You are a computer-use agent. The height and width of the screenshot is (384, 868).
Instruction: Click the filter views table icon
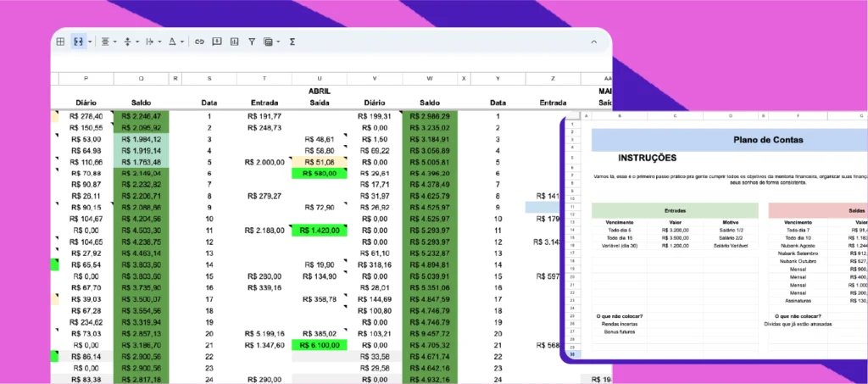(268, 41)
